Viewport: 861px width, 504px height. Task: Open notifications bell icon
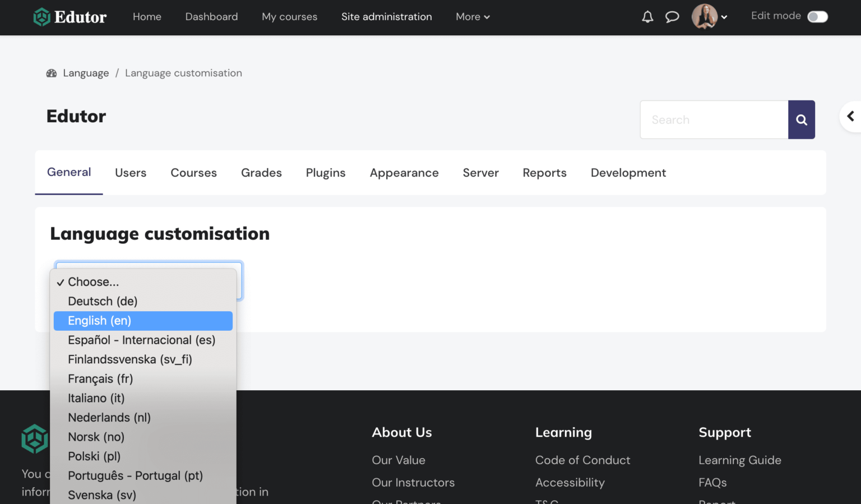coord(647,17)
